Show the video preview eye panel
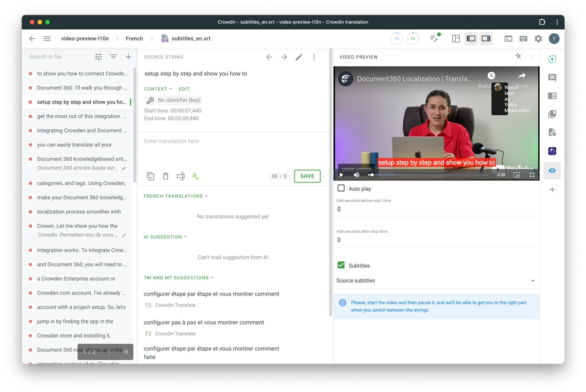Image resolution: width=586 pixels, height=392 pixels. click(x=552, y=171)
